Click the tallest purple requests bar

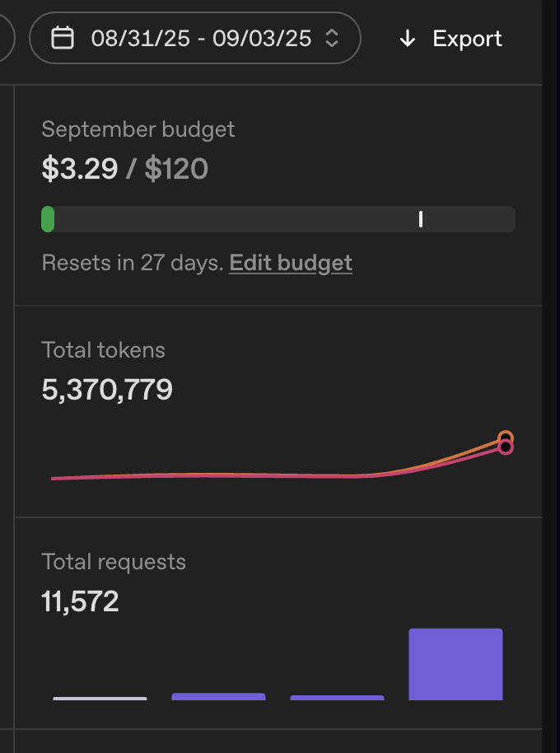pos(456,664)
